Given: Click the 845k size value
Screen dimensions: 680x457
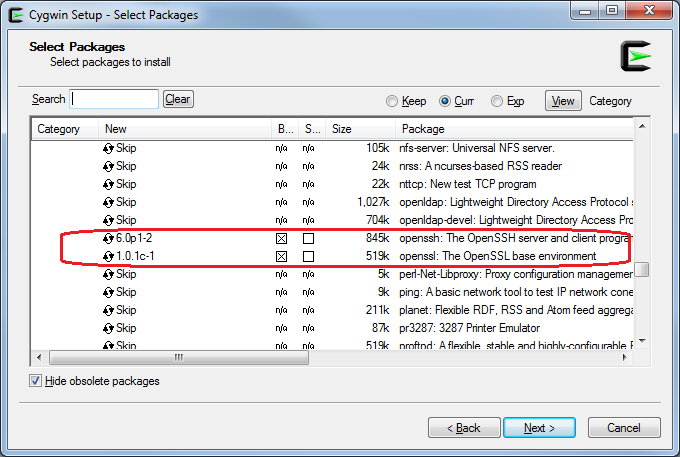Looking at the screenshot, I should (377, 238).
